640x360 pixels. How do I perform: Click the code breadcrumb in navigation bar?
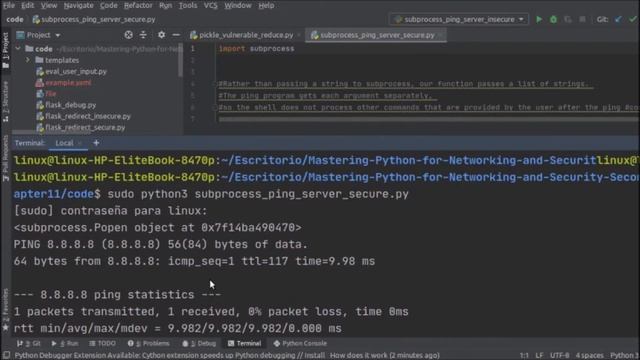coord(15,19)
